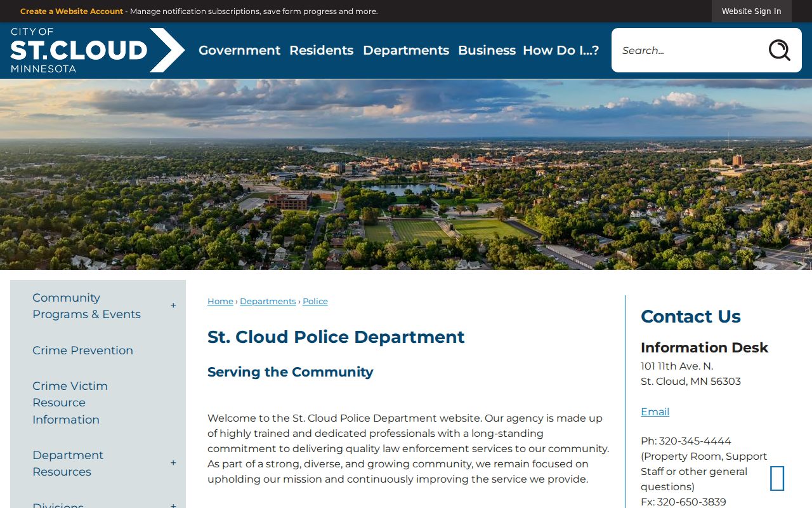Image resolution: width=812 pixels, height=508 pixels.
Task: Click Website Sign In button
Action: 751,11
